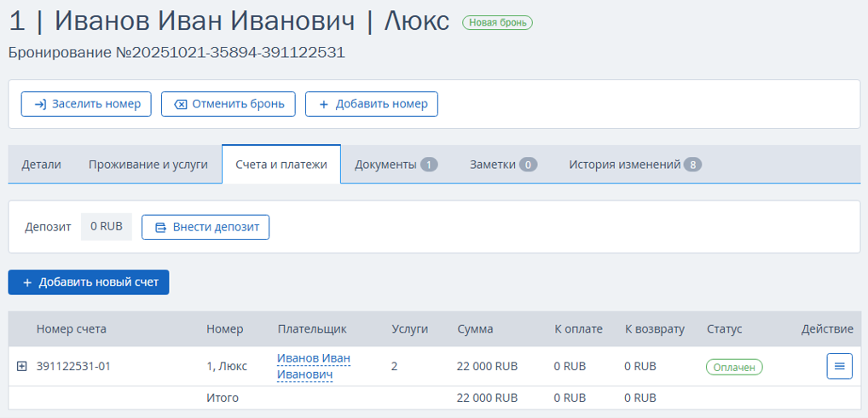Click payer link Иванов Иван Иванович

click(x=313, y=366)
